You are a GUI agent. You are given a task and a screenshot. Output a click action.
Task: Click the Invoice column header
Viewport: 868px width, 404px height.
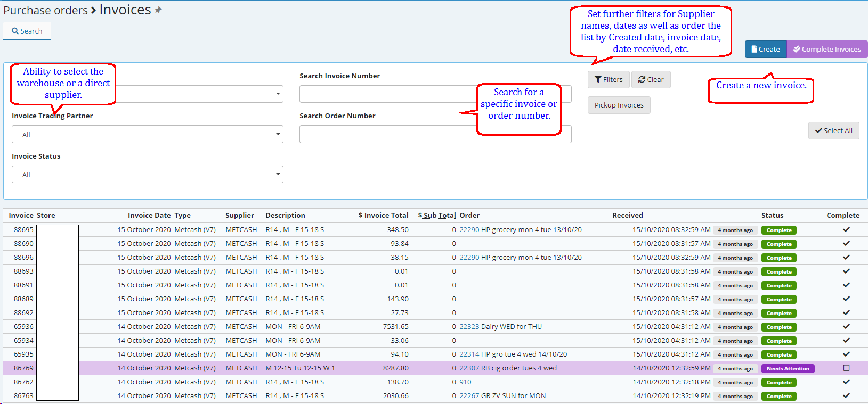tap(21, 215)
